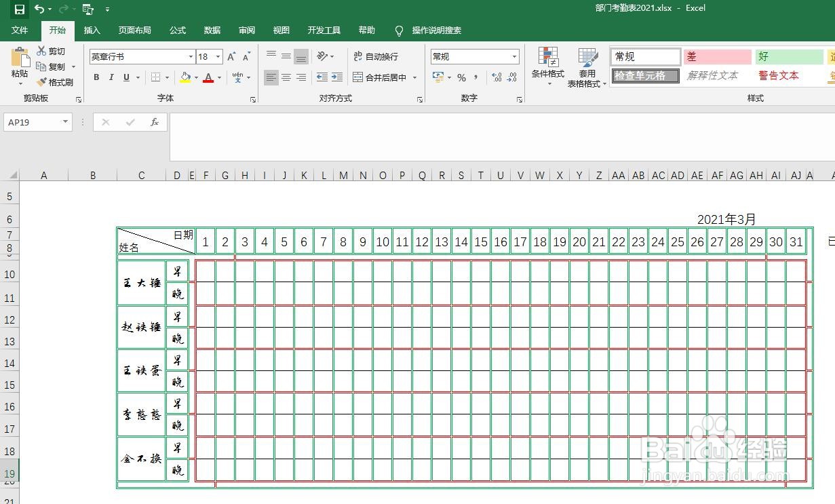Apply the yellow fill color bucket

pyautogui.click(x=185, y=77)
